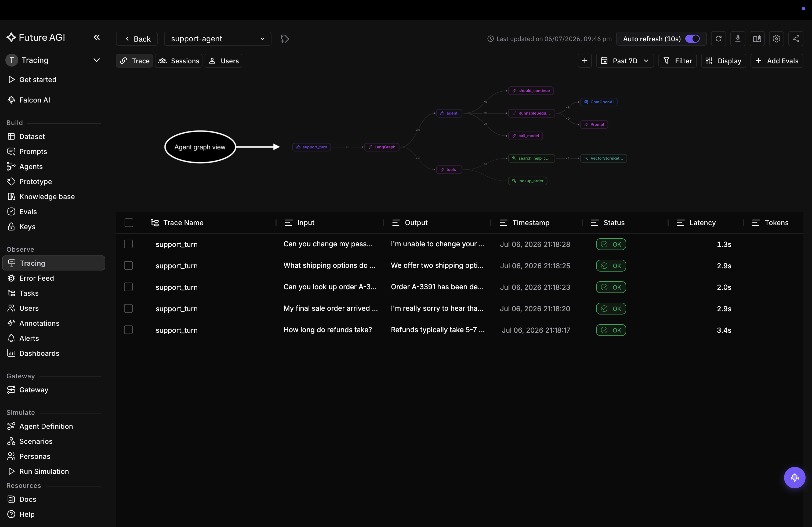Click the share icon at top right

(796, 39)
